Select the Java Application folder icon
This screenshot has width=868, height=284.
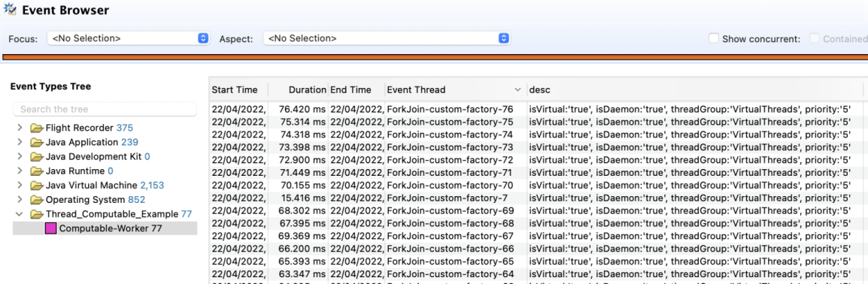(x=37, y=143)
